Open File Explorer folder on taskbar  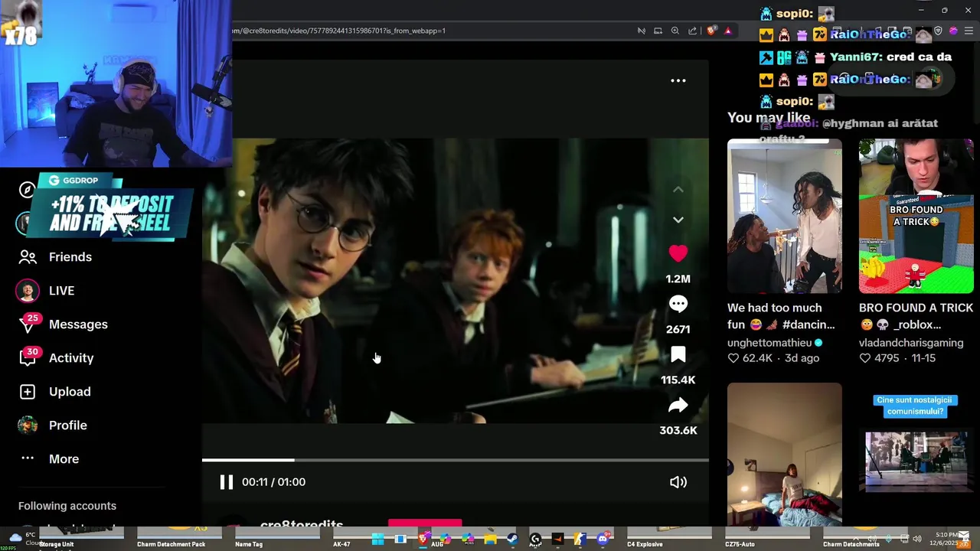490,540
